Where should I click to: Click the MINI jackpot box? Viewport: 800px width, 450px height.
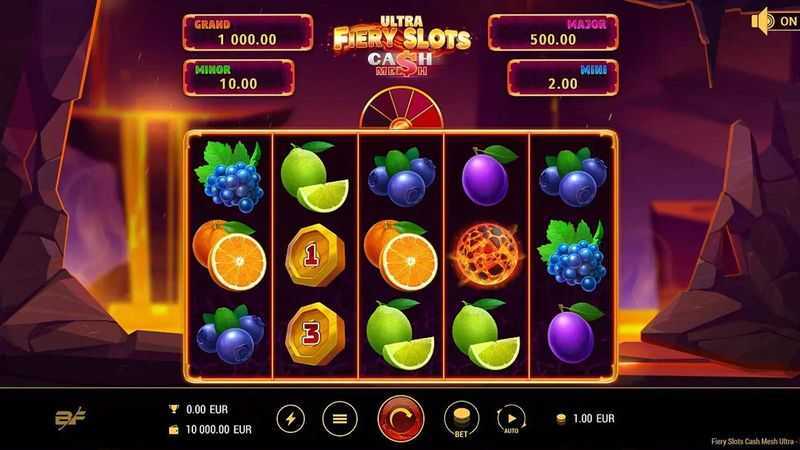pyautogui.click(x=563, y=78)
